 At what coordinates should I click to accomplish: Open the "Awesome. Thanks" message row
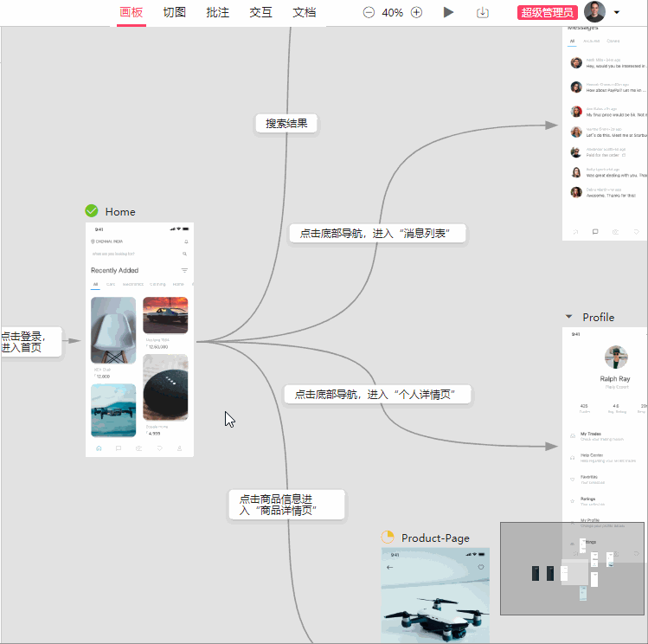[606, 193]
